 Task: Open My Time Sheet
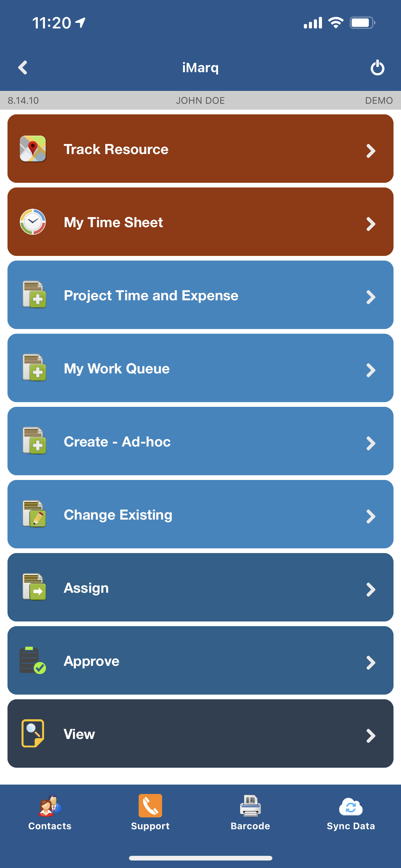coord(200,222)
